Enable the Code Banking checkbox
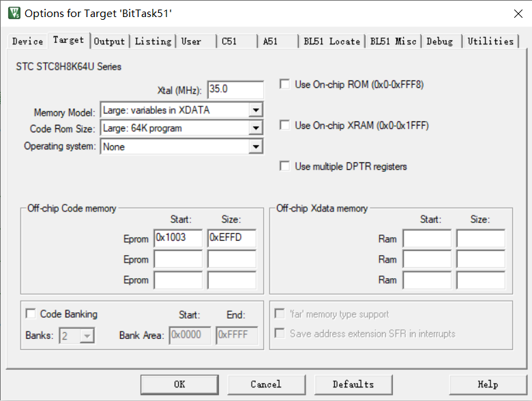The width and height of the screenshot is (532, 401). pyautogui.click(x=31, y=314)
